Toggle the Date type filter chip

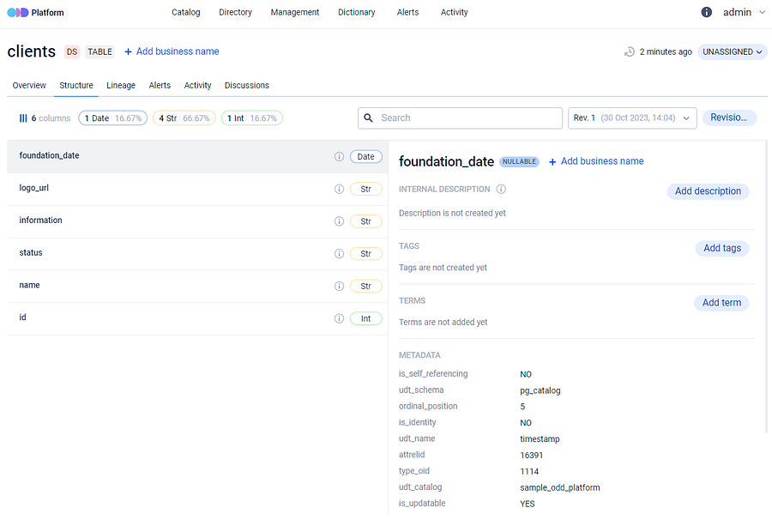(112, 118)
